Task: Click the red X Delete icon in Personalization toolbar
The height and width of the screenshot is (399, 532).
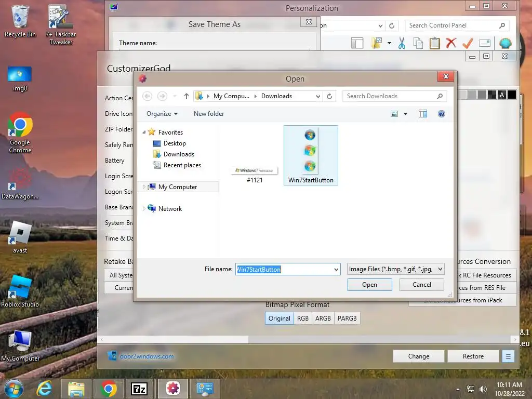Action: click(x=451, y=43)
